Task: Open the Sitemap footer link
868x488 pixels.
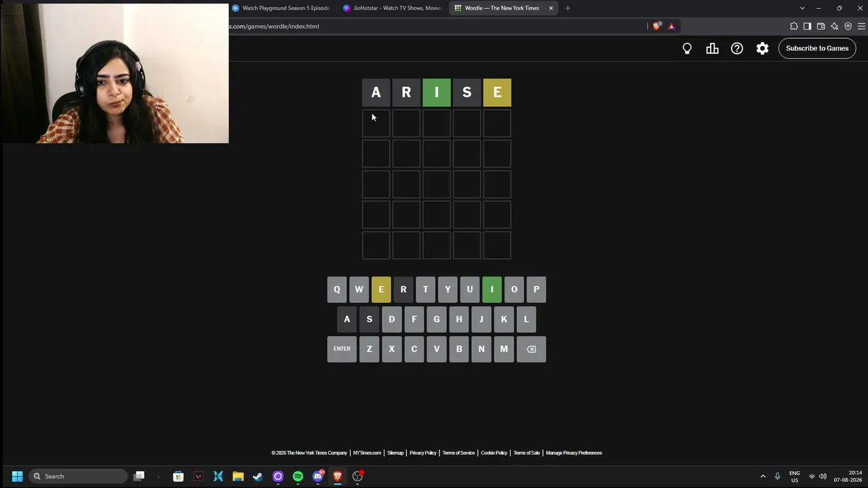Action: click(395, 453)
